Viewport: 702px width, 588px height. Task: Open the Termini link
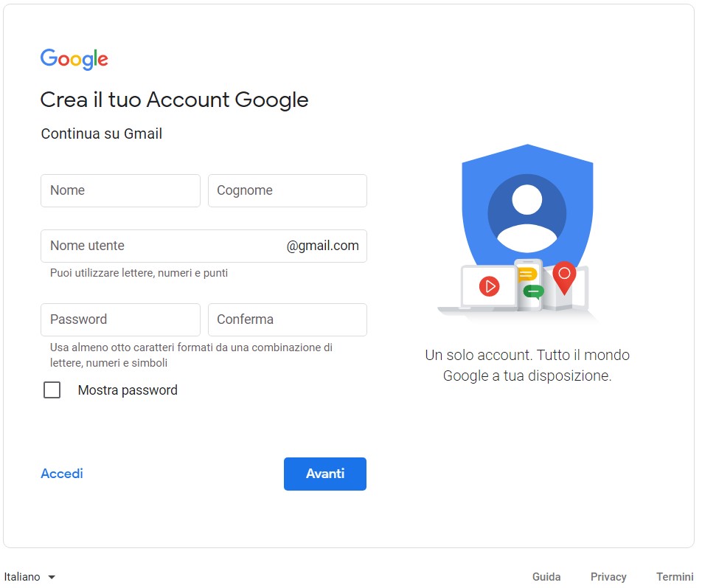(675, 576)
